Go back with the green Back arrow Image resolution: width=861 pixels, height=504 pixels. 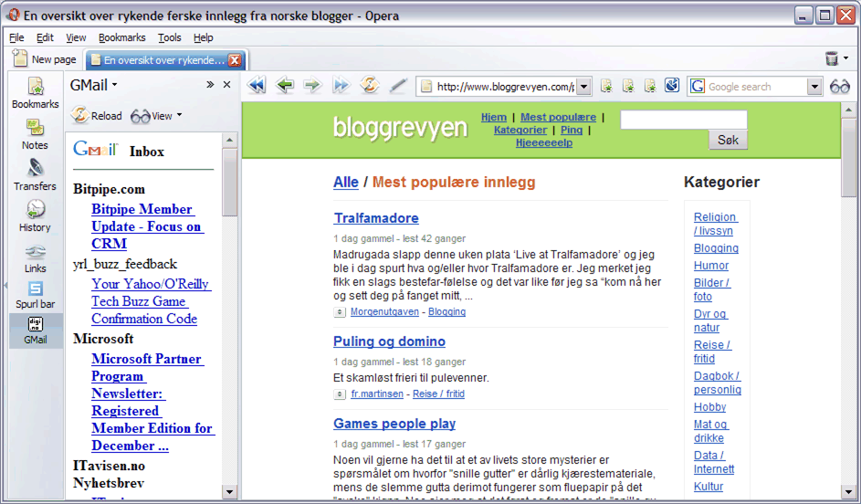pyautogui.click(x=285, y=86)
